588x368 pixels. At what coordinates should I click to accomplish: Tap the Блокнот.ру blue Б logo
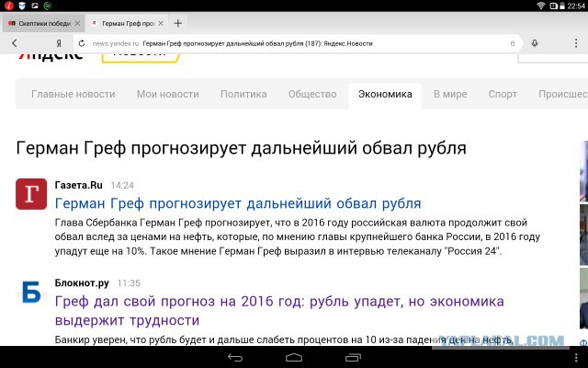(x=31, y=292)
